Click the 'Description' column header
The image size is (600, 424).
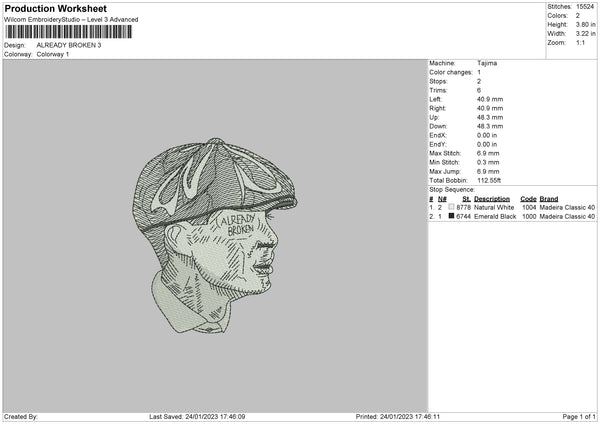point(492,199)
